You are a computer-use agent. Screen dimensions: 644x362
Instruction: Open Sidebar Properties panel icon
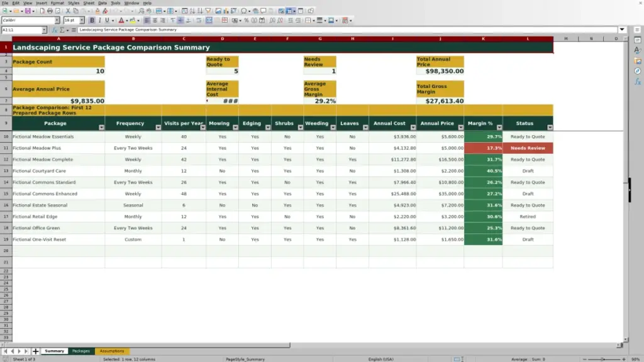pyautogui.click(x=638, y=40)
